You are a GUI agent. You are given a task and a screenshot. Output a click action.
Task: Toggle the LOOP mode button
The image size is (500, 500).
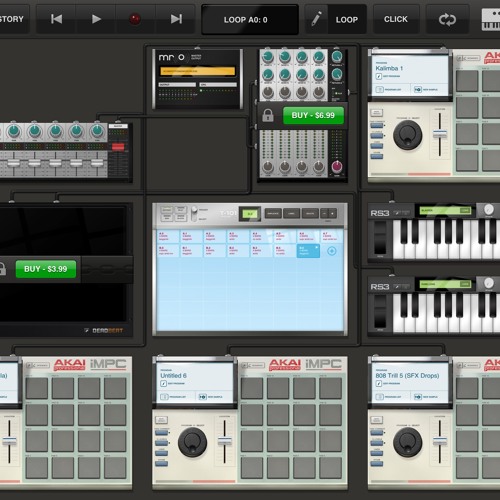pos(347,20)
